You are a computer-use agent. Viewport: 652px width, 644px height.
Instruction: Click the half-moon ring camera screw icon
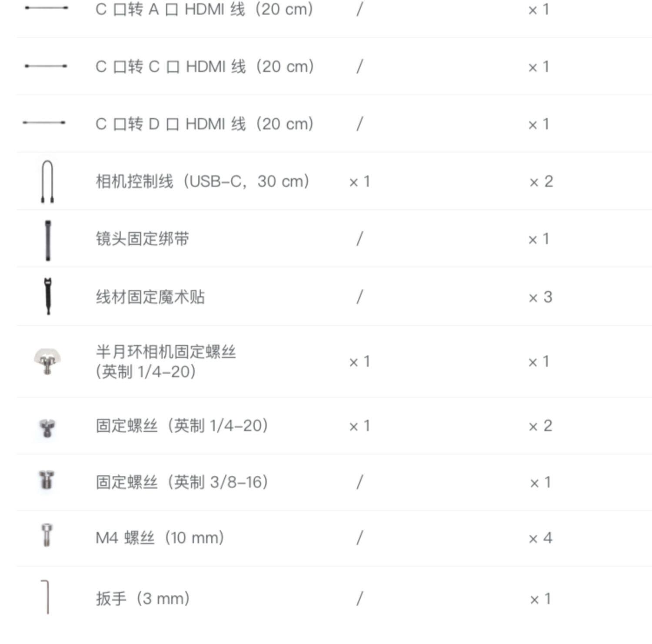pos(47,361)
